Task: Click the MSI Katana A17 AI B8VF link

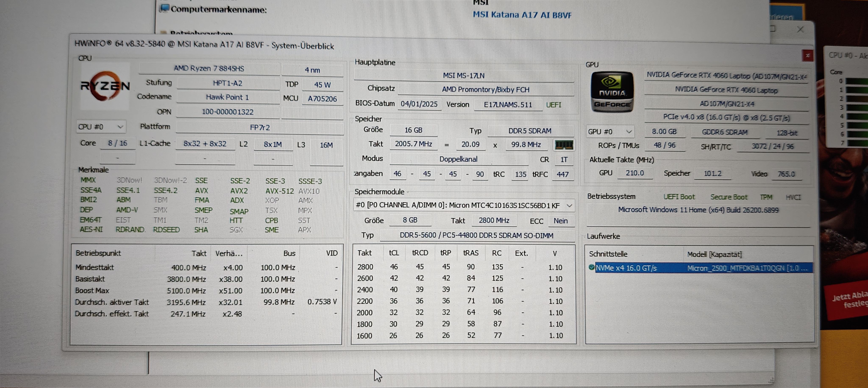Action: coord(522,15)
